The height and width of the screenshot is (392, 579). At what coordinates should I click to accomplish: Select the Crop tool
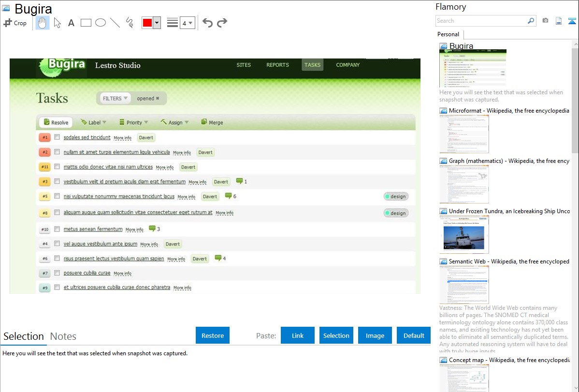click(15, 23)
